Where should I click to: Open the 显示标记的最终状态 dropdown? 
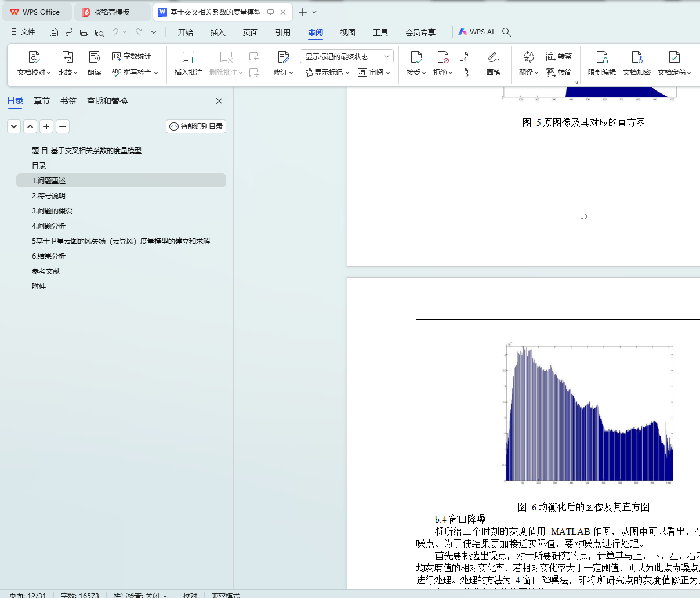347,56
